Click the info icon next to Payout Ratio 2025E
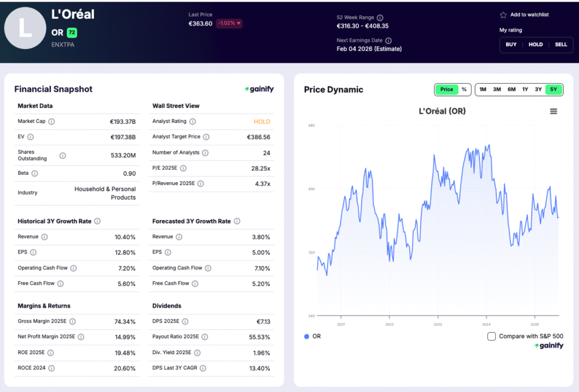Viewport: 579px width, 392px height. (x=204, y=337)
